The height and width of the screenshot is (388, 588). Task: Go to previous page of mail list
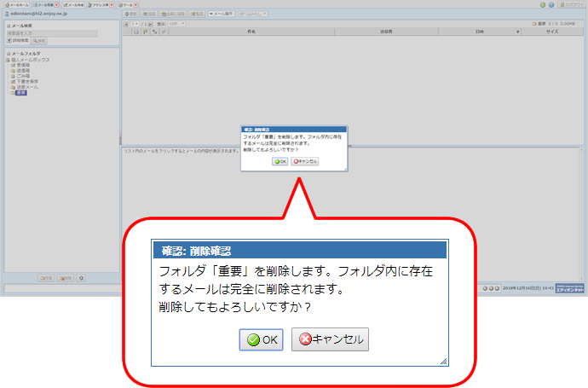pos(126,24)
